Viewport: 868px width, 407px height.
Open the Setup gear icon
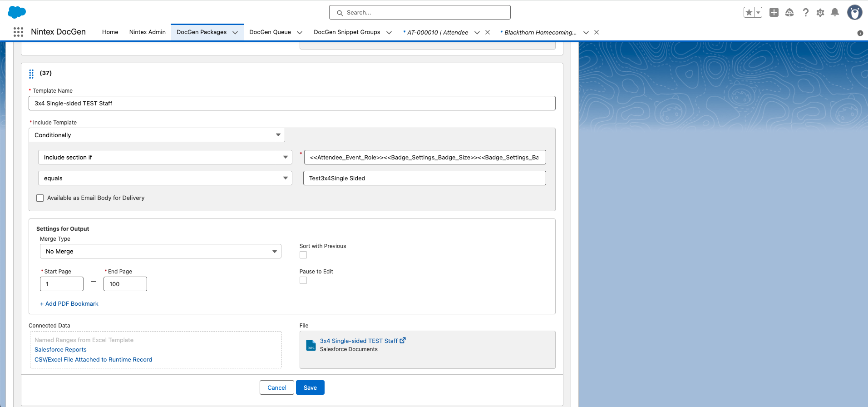[820, 13]
